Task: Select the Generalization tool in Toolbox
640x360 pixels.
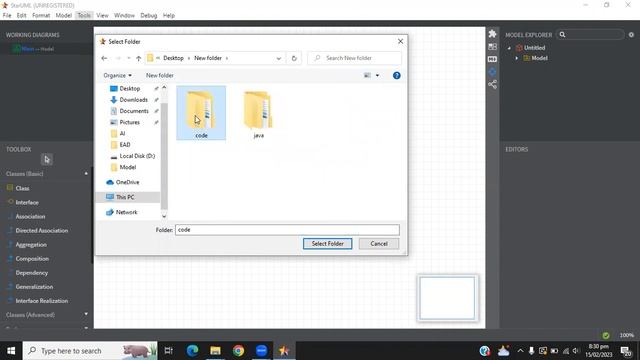Action: [x=34, y=287]
